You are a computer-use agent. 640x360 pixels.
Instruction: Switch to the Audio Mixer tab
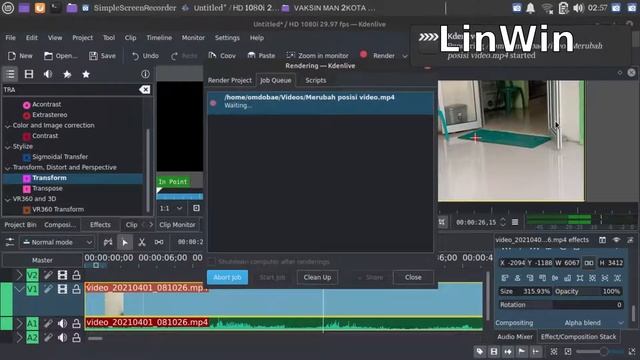[x=515, y=337]
